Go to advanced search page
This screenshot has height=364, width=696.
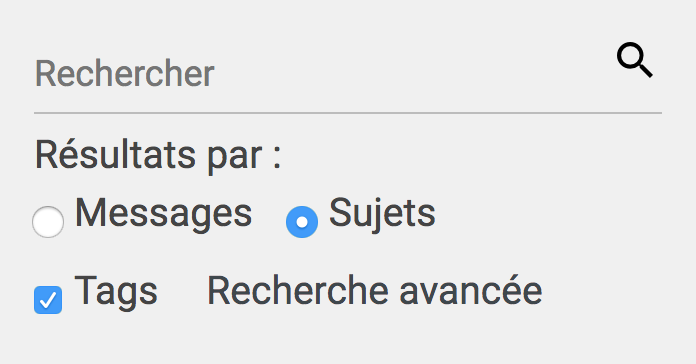pos(375,291)
